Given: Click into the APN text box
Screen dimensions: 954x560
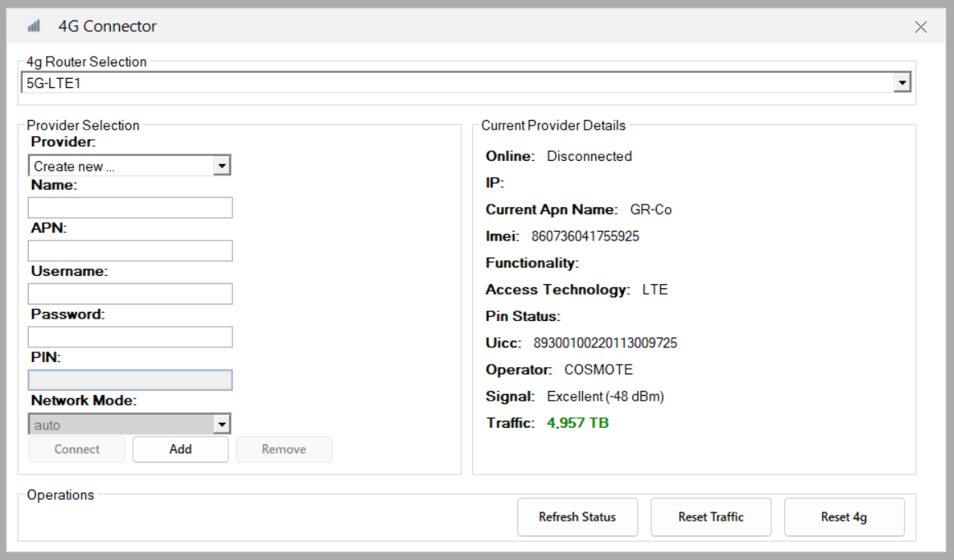Looking at the screenshot, I should point(131,250).
